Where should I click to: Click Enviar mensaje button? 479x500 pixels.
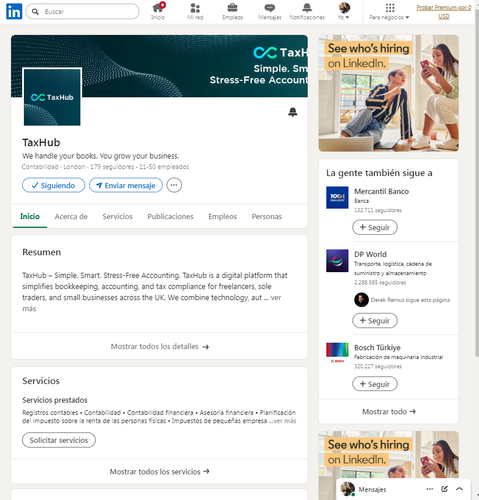click(126, 185)
